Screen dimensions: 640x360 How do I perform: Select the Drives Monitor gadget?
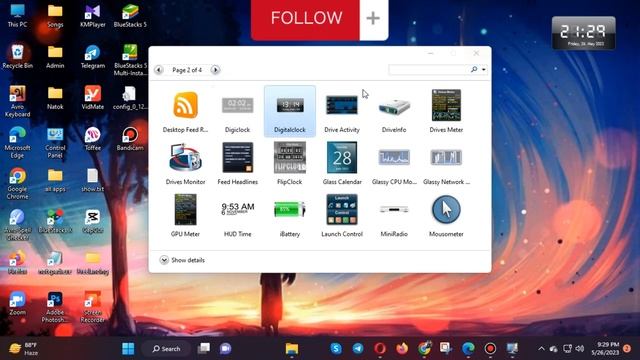pyautogui.click(x=185, y=163)
